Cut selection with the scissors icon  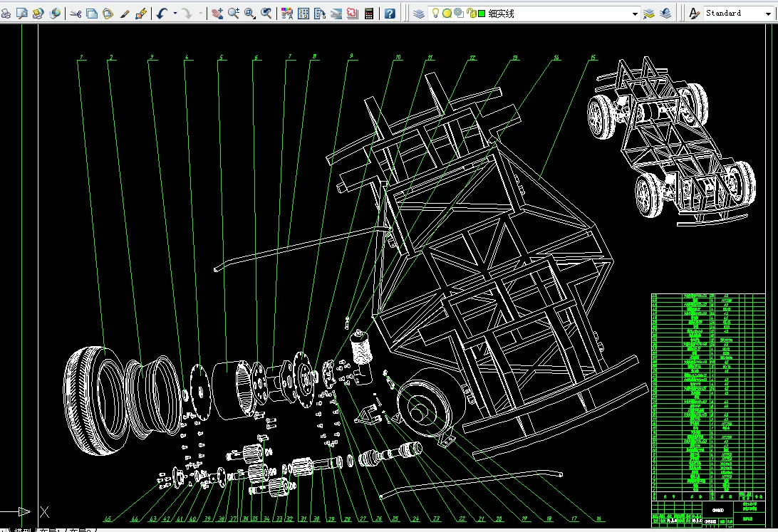coord(76,14)
